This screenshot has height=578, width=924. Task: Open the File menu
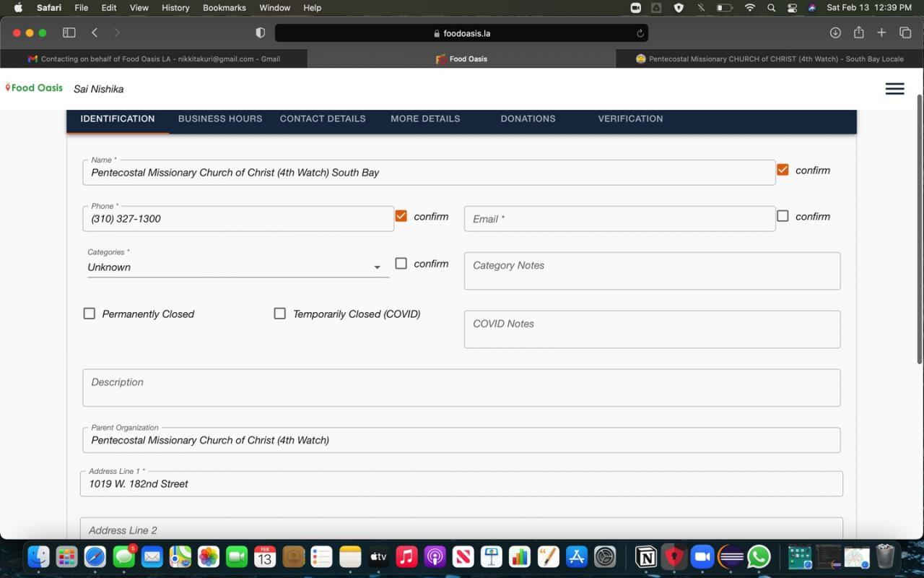pyautogui.click(x=82, y=7)
